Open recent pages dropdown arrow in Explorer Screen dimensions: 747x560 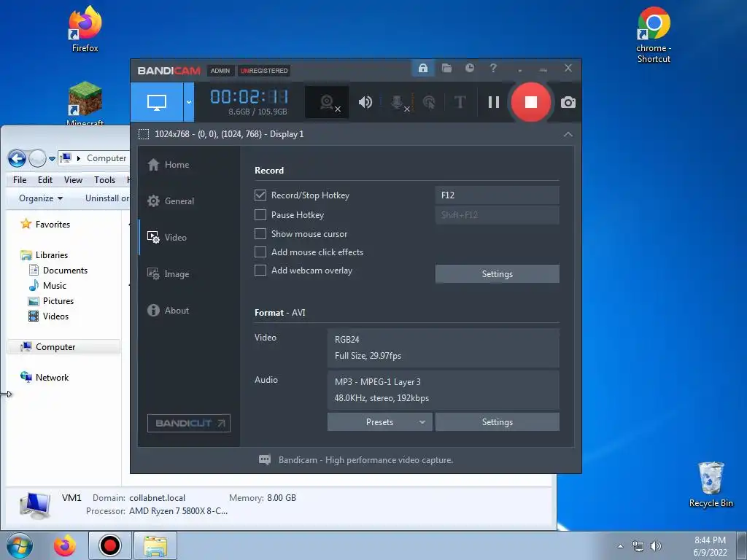[x=52, y=158]
